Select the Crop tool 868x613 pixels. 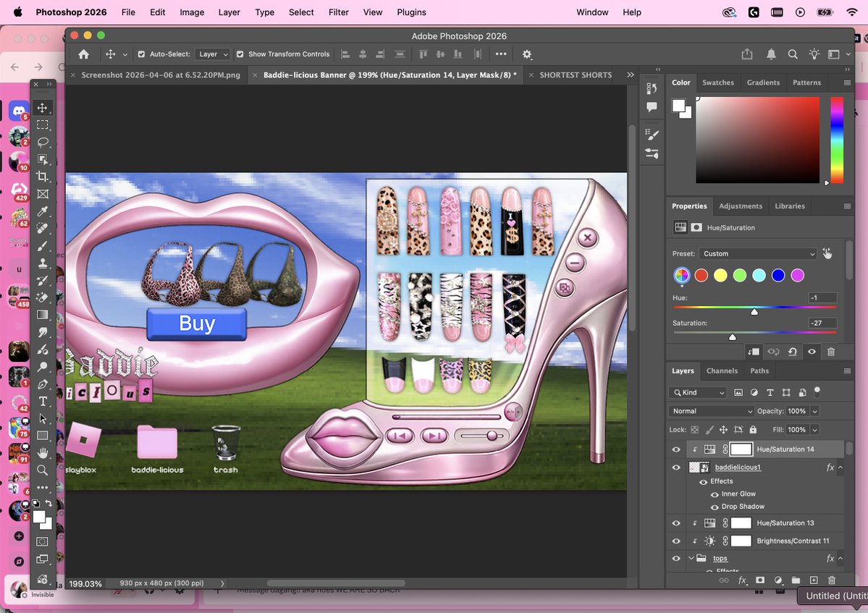(x=42, y=177)
